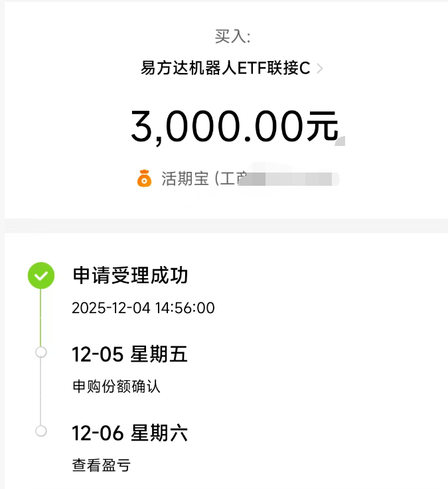Viewport: 448px width, 489px height.
Task: Open the 查看盈亏 profit and loss step
Action: (x=102, y=465)
